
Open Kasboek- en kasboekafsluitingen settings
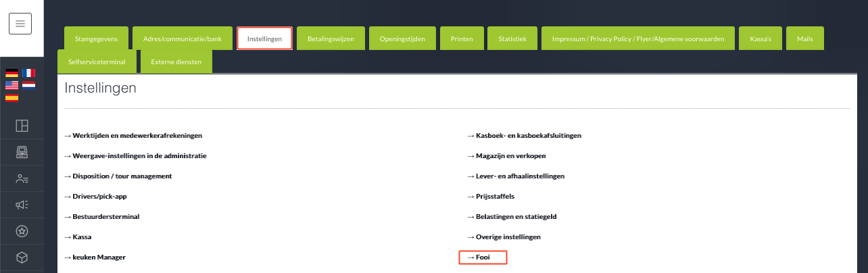point(524,135)
